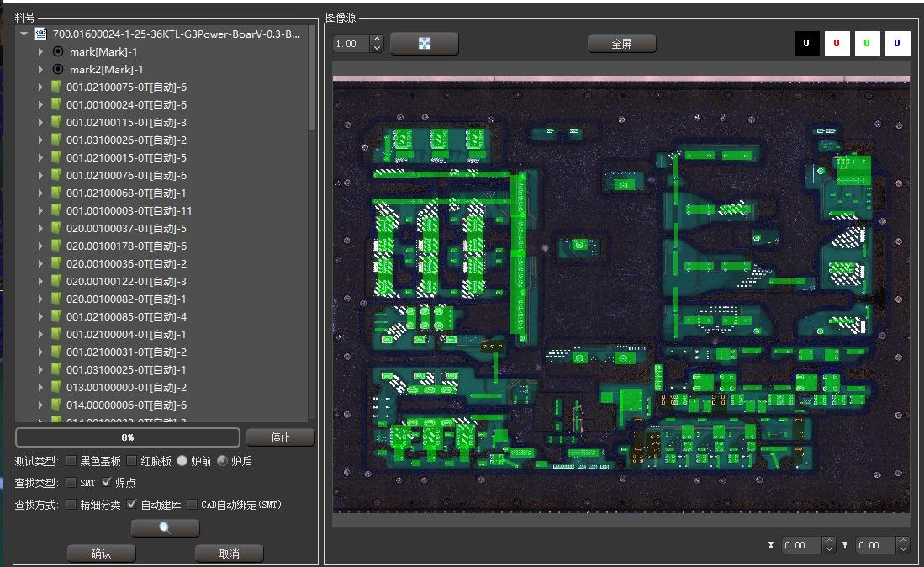Click the black counter swatch
The image size is (924, 567).
[807, 43]
